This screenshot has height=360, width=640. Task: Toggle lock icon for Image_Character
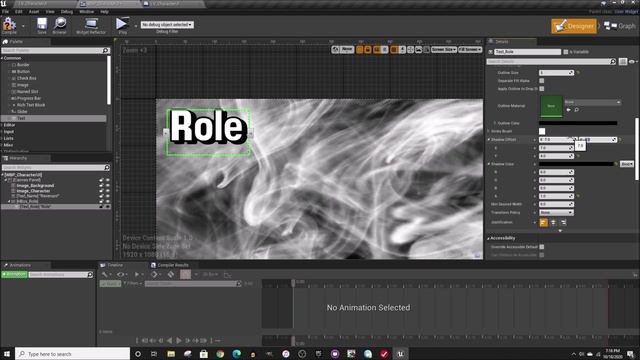pos(101,191)
